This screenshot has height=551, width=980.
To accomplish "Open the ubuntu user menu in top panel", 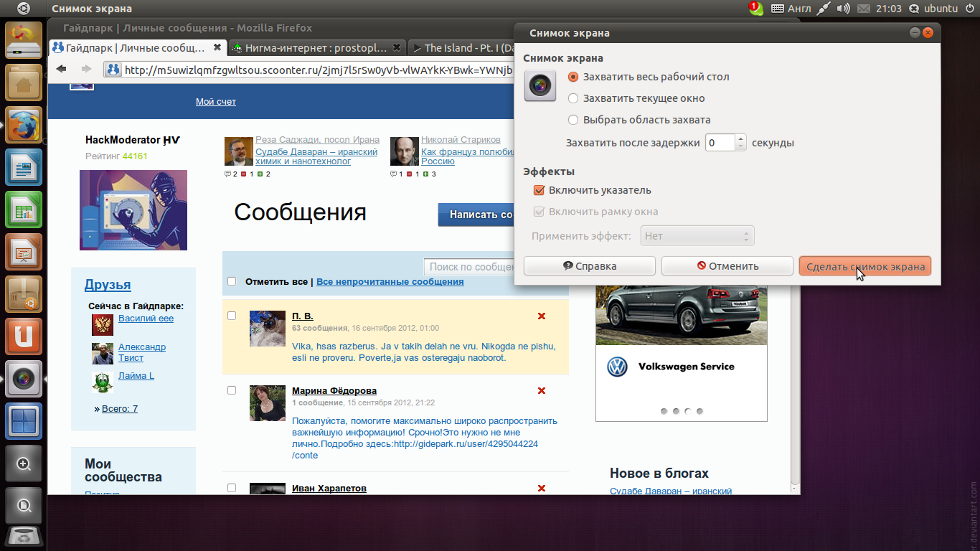I will (933, 9).
